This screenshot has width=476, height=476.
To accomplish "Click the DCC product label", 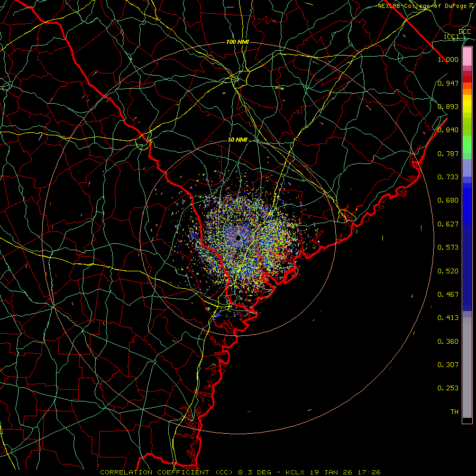I will click(464, 32).
